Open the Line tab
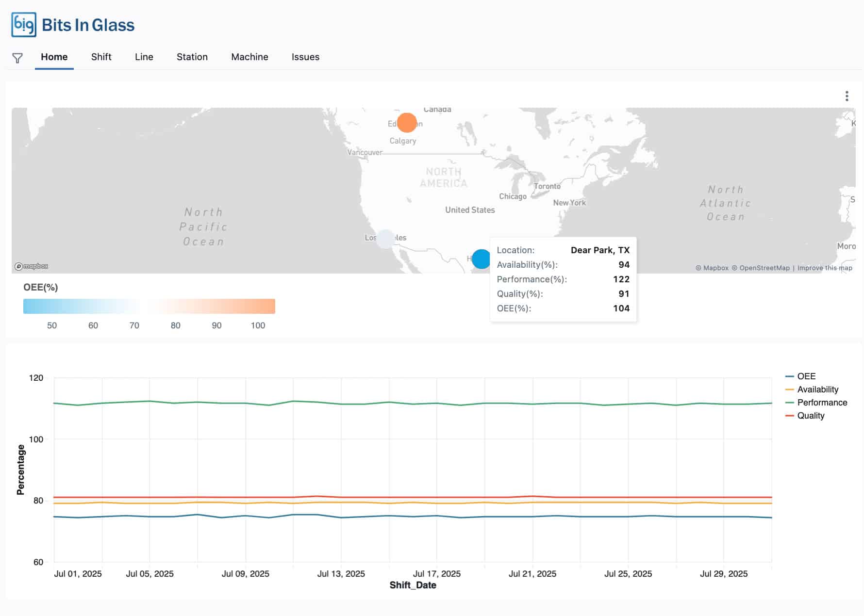 (x=144, y=57)
